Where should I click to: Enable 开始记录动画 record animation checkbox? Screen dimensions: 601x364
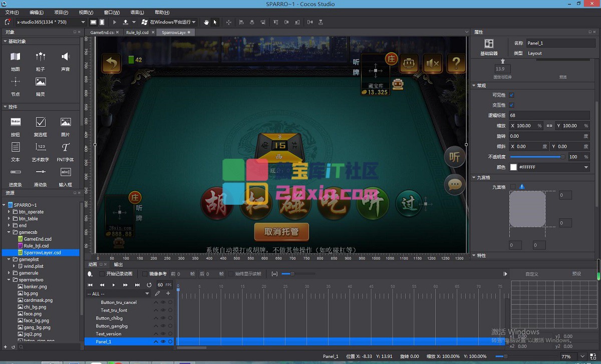pos(102,274)
